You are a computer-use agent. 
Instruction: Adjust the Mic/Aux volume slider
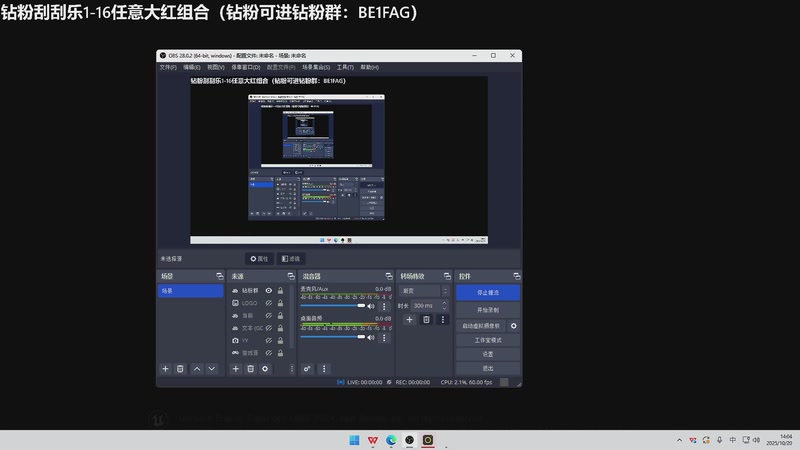(333, 306)
